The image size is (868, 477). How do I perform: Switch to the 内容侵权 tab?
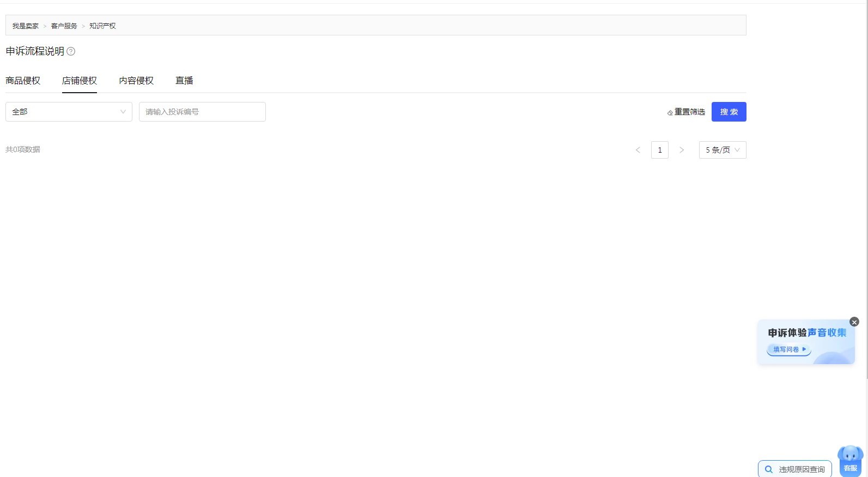pos(136,81)
